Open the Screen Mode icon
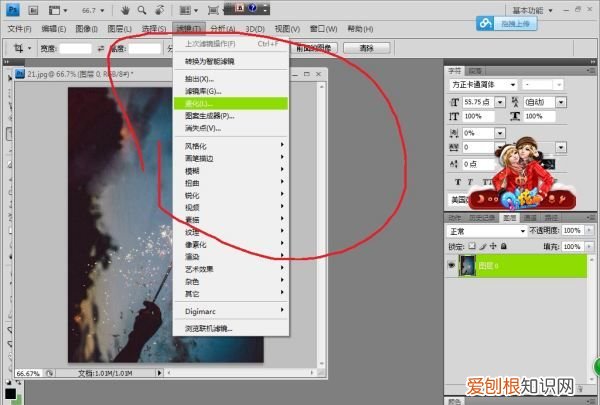This screenshot has width=600, height=405. (x=213, y=10)
